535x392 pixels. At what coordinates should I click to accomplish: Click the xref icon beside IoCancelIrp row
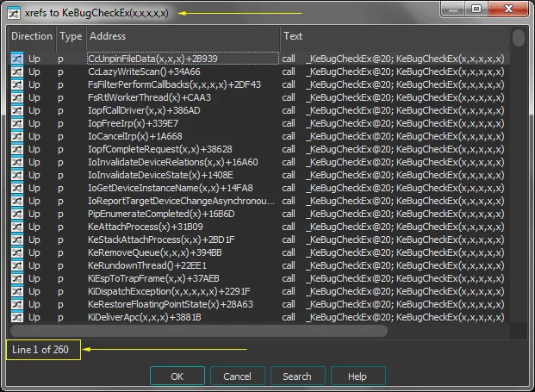click(17, 136)
